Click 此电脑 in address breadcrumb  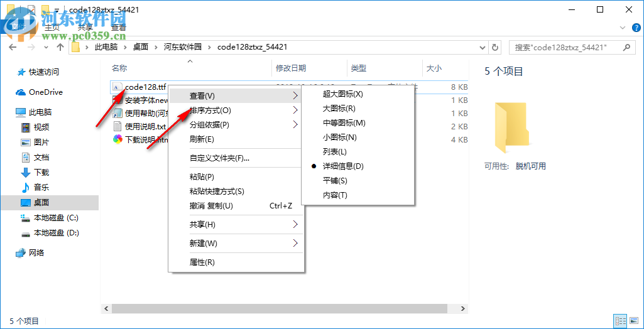106,47
